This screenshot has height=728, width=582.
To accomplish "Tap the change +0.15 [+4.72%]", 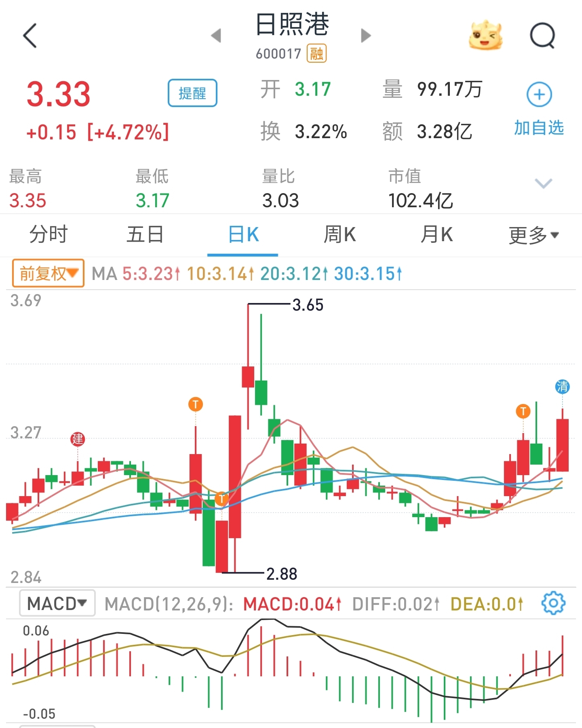I will [x=97, y=133].
